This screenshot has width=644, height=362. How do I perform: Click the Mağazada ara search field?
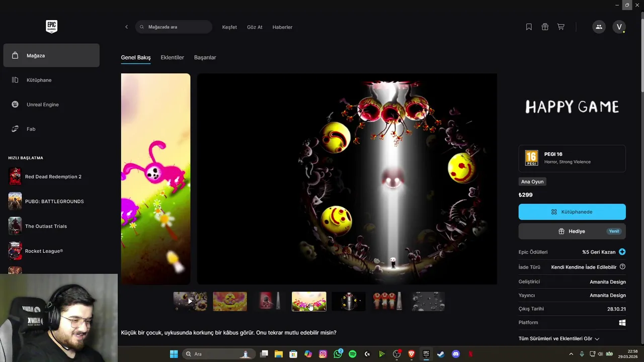(x=174, y=27)
